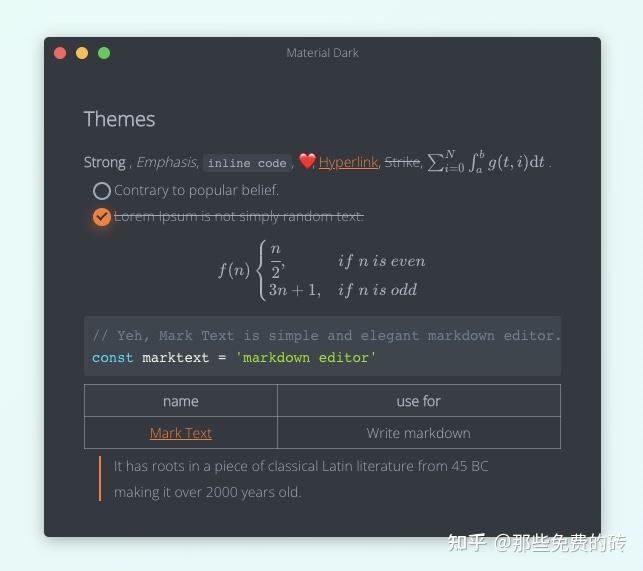This screenshot has width=643, height=571.
Task: Uncheck the orange Lorem Ipsum task checkbox
Action: tap(102, 217)
